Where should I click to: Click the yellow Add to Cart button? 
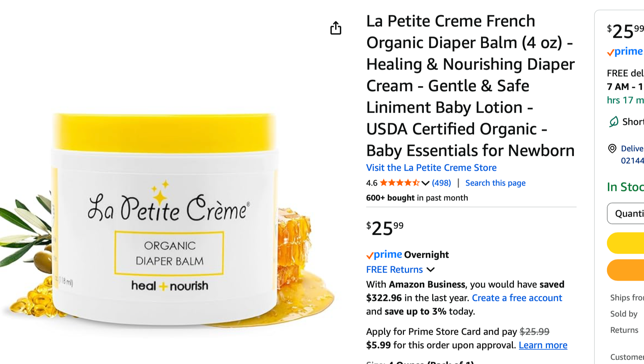pos(625,243)
